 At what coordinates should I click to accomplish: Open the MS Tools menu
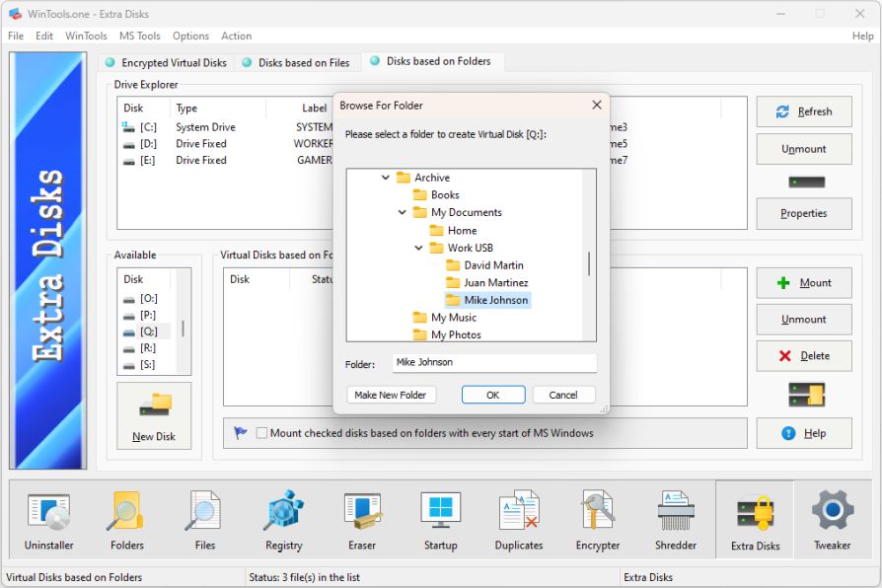(139, 37)
